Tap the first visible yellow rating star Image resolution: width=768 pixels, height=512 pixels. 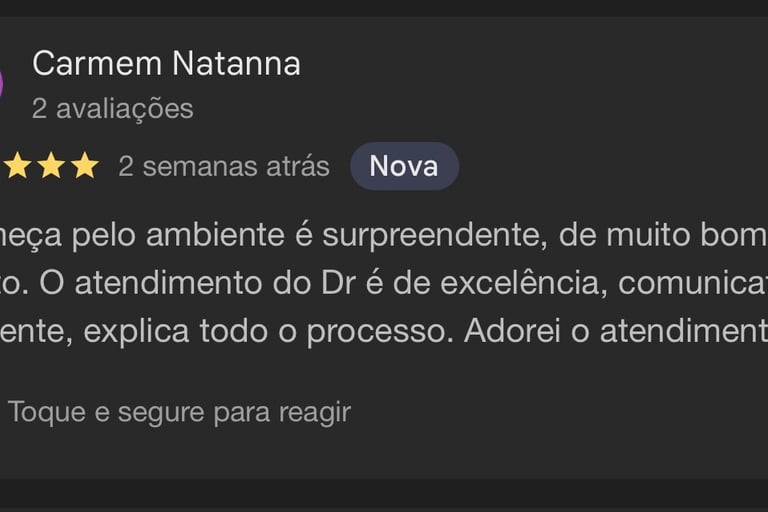point(18,165)
